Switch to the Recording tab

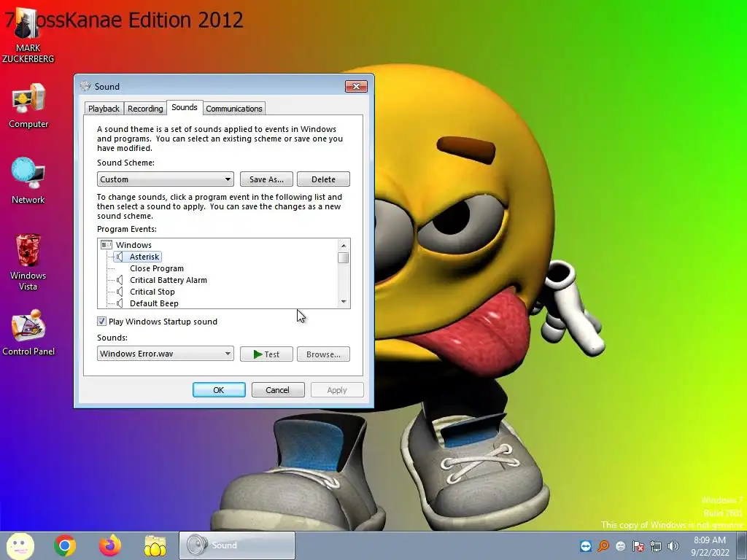tap(145, 109)
